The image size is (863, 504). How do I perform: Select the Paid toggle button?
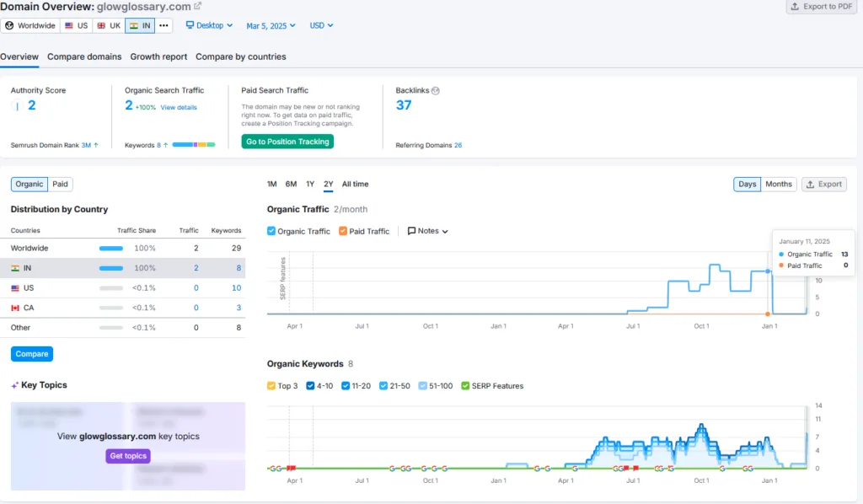pos(60,185)
